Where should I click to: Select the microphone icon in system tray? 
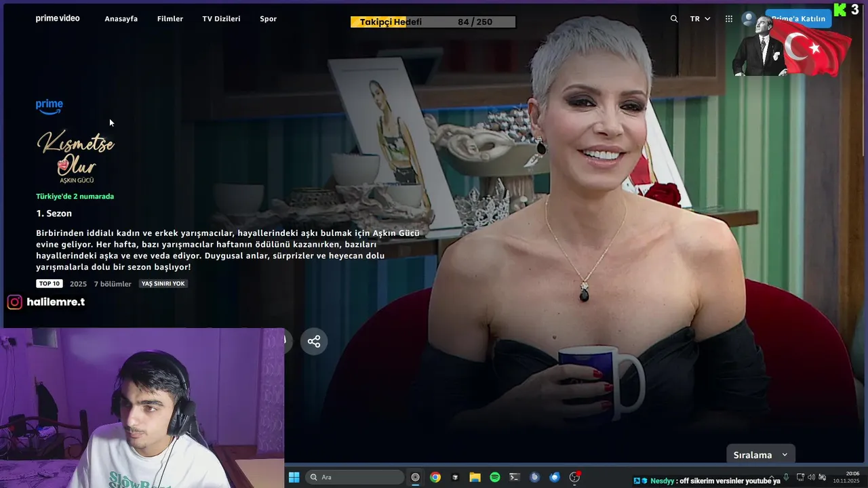pyautogui.click(x=786, y=477)
